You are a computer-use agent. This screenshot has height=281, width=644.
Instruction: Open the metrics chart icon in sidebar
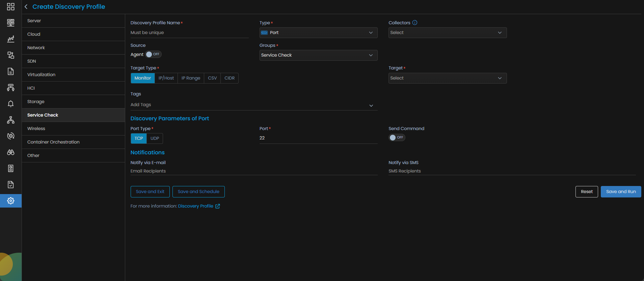point(11,39)
